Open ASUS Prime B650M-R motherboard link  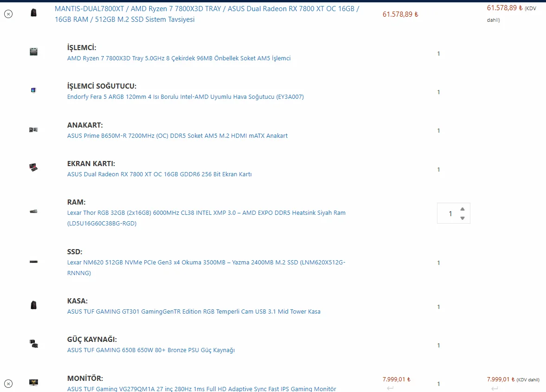(x=177, y=136)
